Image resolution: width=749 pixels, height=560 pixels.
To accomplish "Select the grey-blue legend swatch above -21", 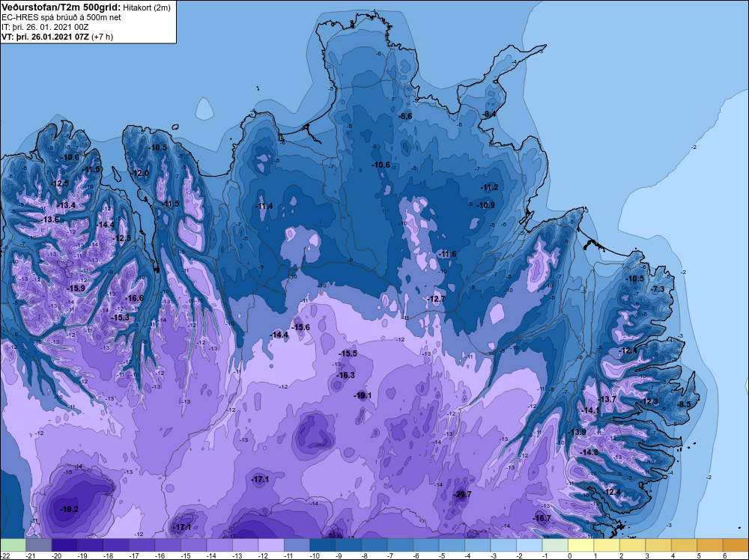I will tap(39, 545).
